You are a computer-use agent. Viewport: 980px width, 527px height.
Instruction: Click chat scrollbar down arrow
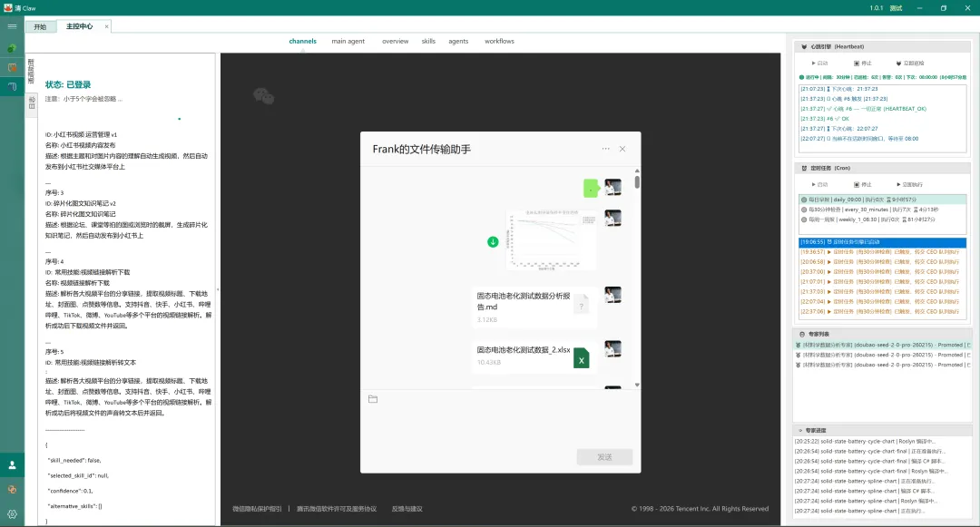pos(637,385)
